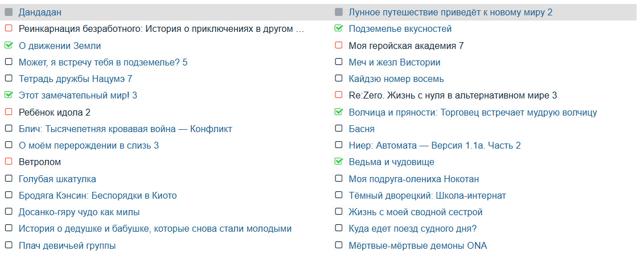The width and height of the screenshot is (644, 267).
Task: Click Куда едет поезд судного дня?
Action: 412,229
